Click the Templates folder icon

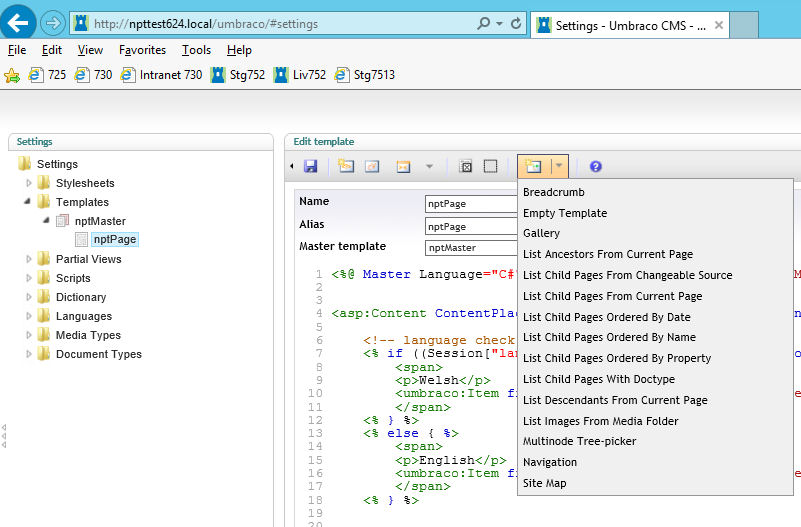[43, 201]
